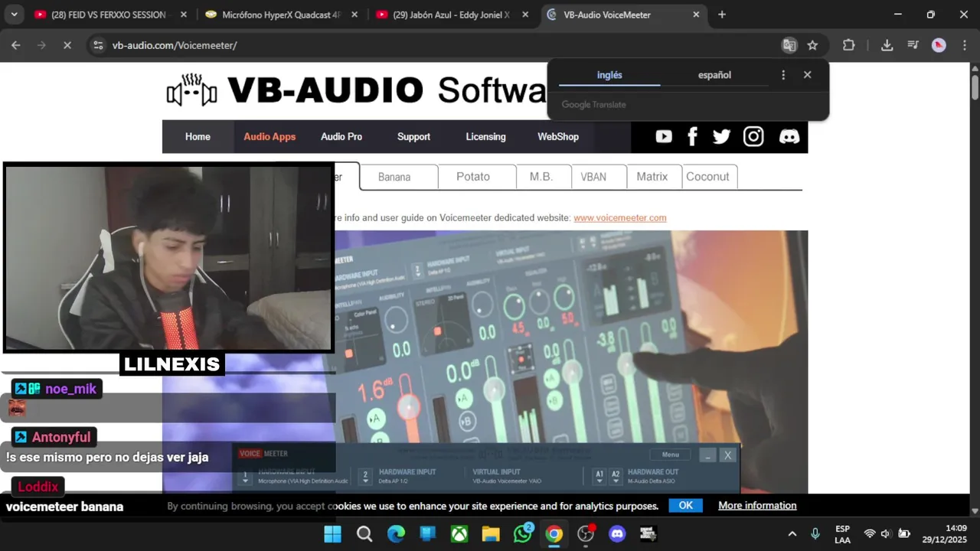The image size is (980, 551).
Task: Open More information cookie link
Action: pyautogui.click(x=757, y=505)
